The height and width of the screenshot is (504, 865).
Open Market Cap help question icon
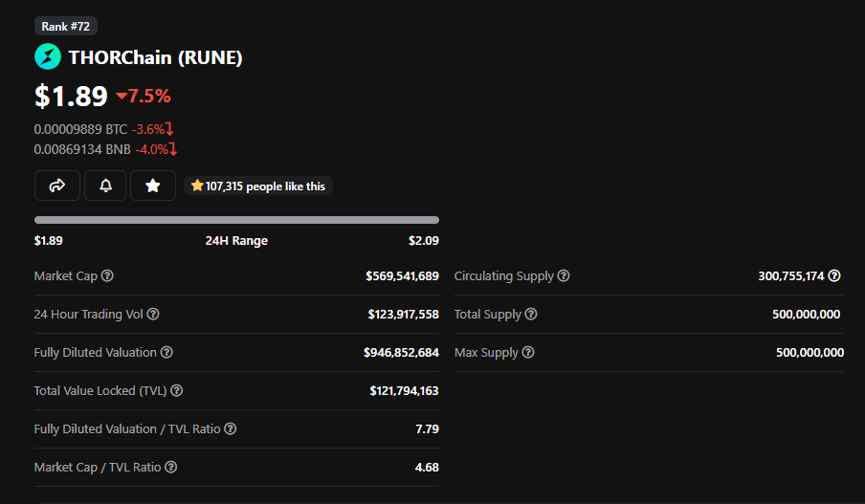107,275
